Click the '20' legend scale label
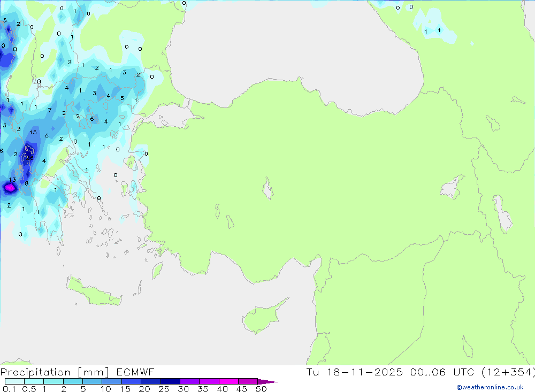Screen dimensions: 535x392 pyautogui.click(x=144, y=389)
